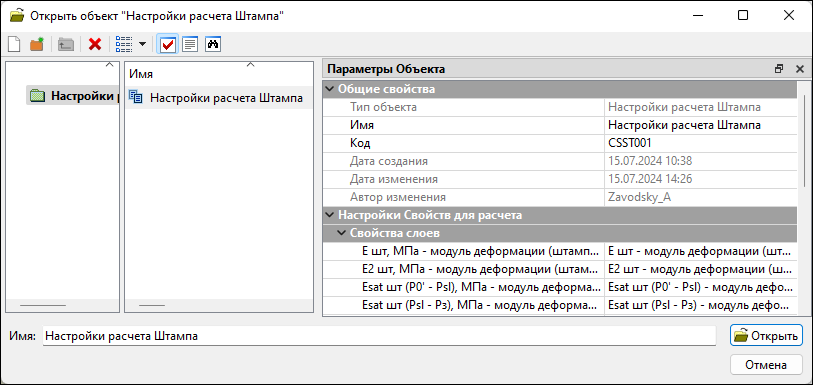Click horizontal scrollbar of left tree pane
Image resolution: width=813 pixels, height=385 pixels.
(x=43, y=306)
